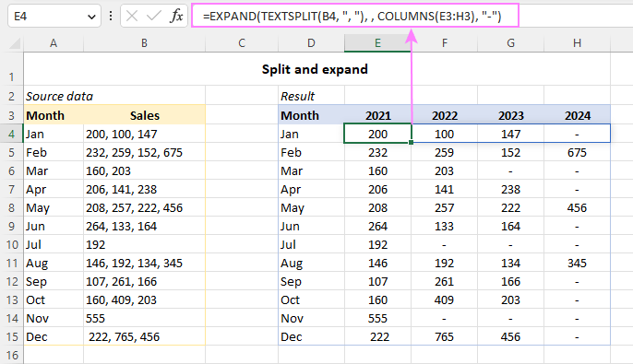
Task: Click result cell '675' in Feb row
Action: tap(578, 153)
